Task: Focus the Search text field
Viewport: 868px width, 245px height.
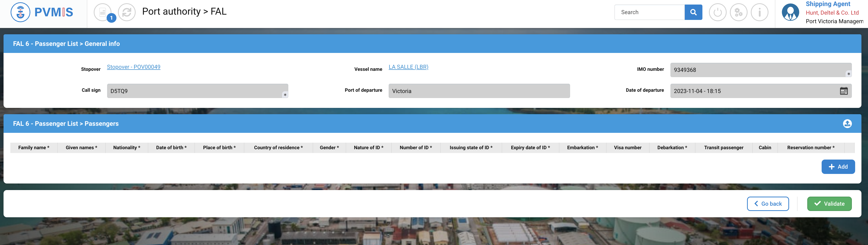Action: [x=649, y=12]
